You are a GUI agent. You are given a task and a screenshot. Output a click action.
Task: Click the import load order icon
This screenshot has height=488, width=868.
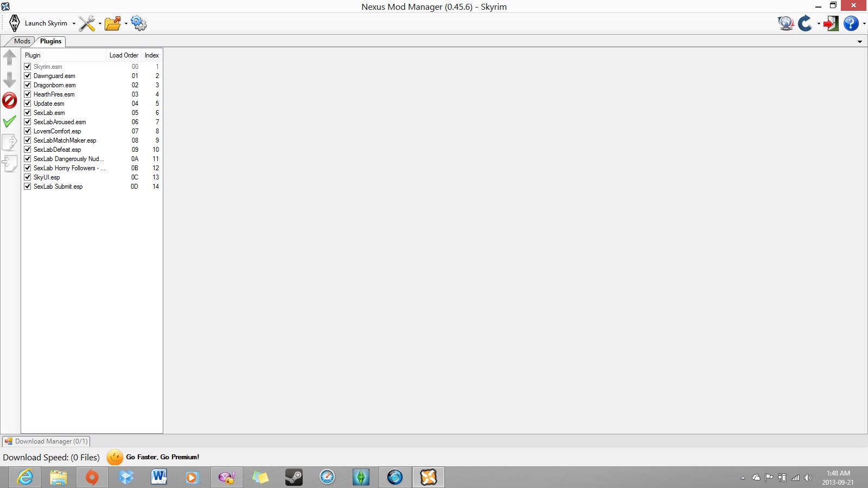tap(10, 163)
